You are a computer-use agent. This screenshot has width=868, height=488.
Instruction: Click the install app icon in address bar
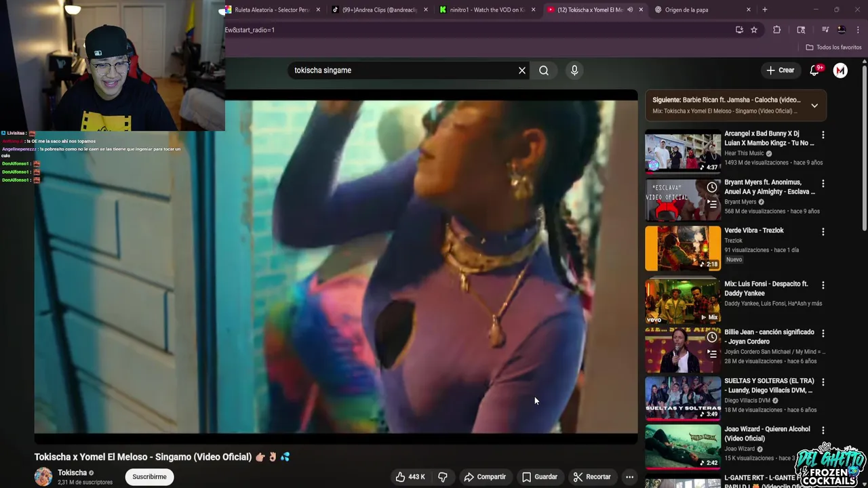coord(739,30)
